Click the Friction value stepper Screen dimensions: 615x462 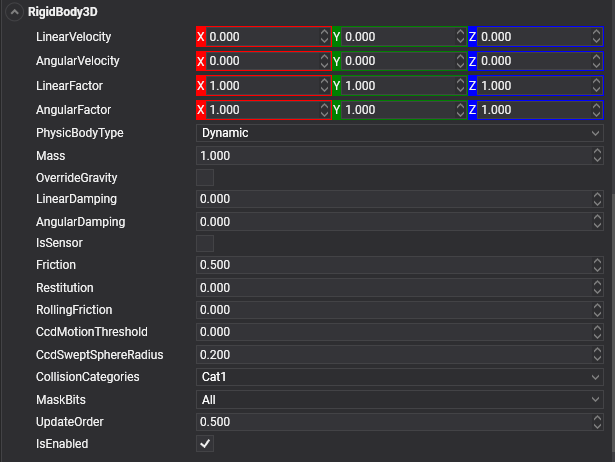[x=597, y=265]
